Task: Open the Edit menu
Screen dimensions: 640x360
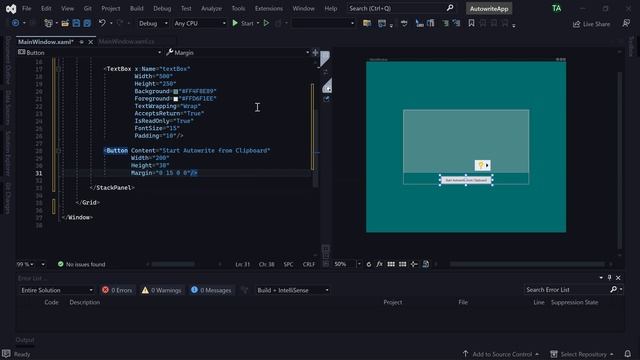Action: point(46,8)
